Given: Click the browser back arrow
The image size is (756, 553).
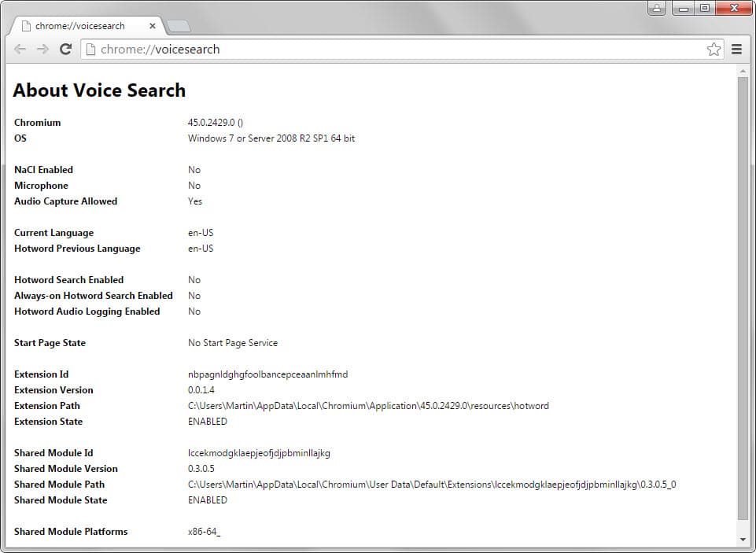Looking at the screenshot, I should pos(20,50).
